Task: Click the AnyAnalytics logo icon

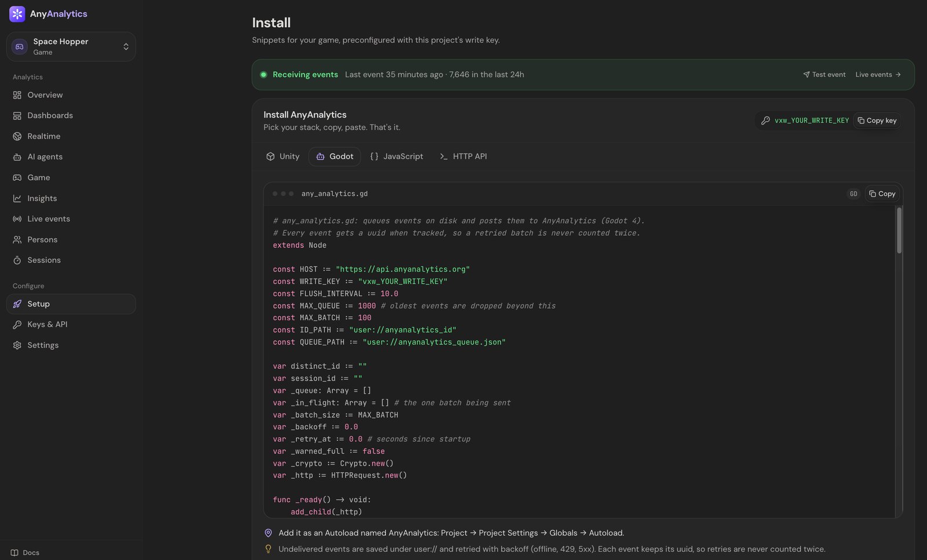Action: coord(17,14)
